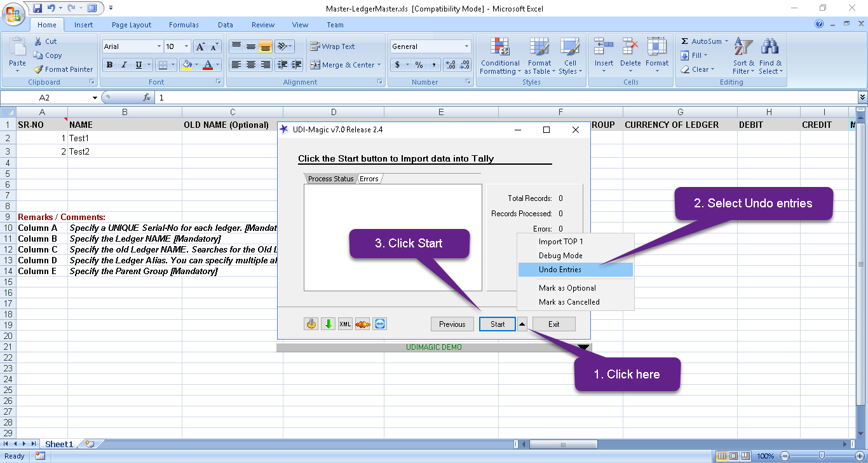Click the Copy icon in Clipboard group
This screenshot has height=463, width=868.
tap(37, 55)
